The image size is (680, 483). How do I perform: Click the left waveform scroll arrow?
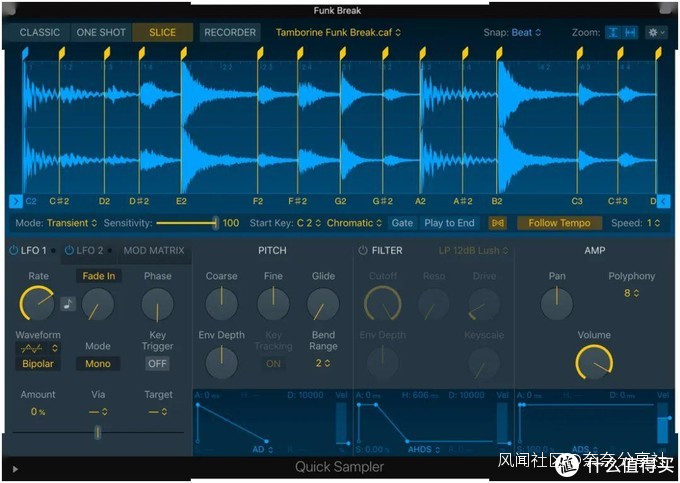(x=15, y=201)
